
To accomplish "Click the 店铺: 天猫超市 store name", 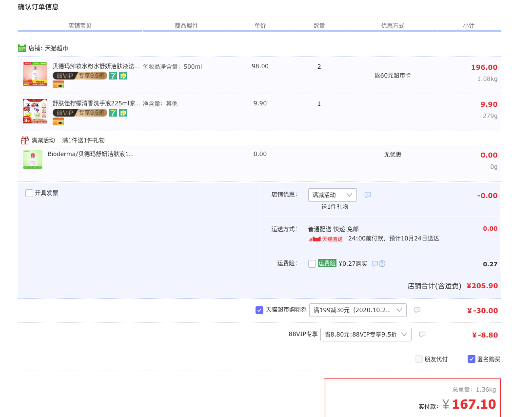I will pyautogui.click(x=48, y=48).
